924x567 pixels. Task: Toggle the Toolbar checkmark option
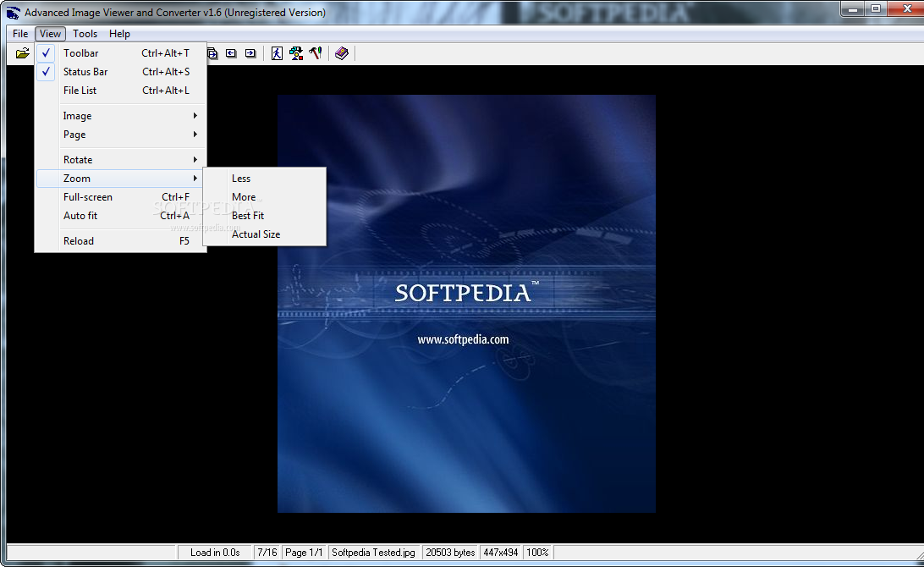pyautogui.click(x=121, y=53)
